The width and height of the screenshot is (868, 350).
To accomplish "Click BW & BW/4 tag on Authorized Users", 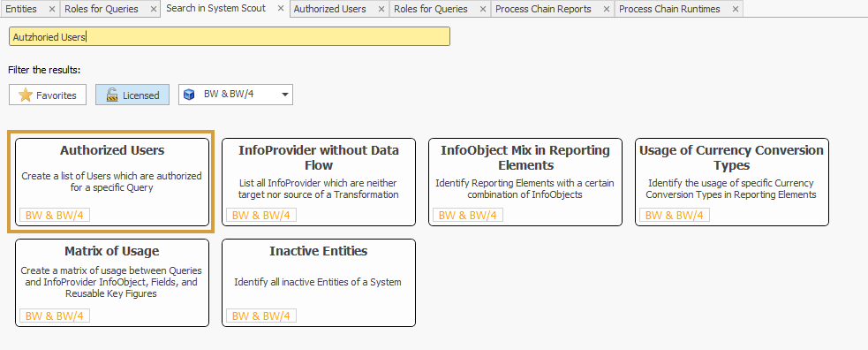I will tap(54, 215).
